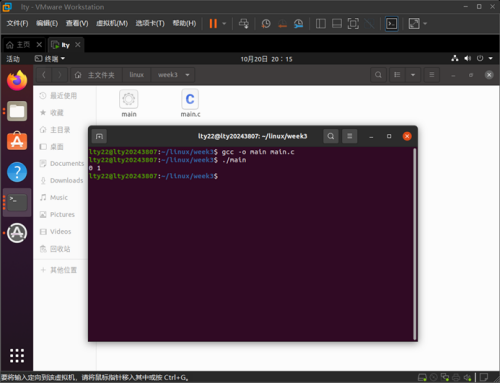The height and width of the screenshot is (383, 500).
Task: Open 回收站 trash in sidebar
Action: 60,249
